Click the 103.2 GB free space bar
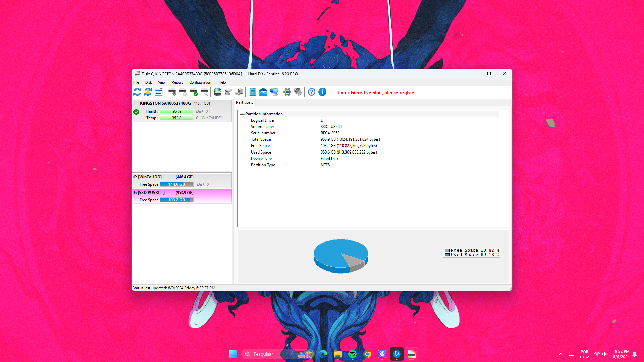 (177, 200)
